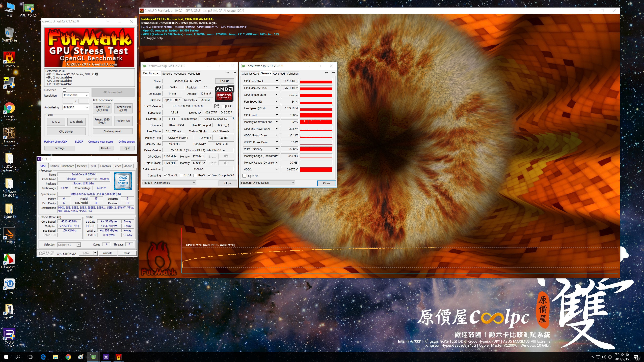
Task: Open the FurMark Resolution dropdown
Action: [x=76, y=95]
